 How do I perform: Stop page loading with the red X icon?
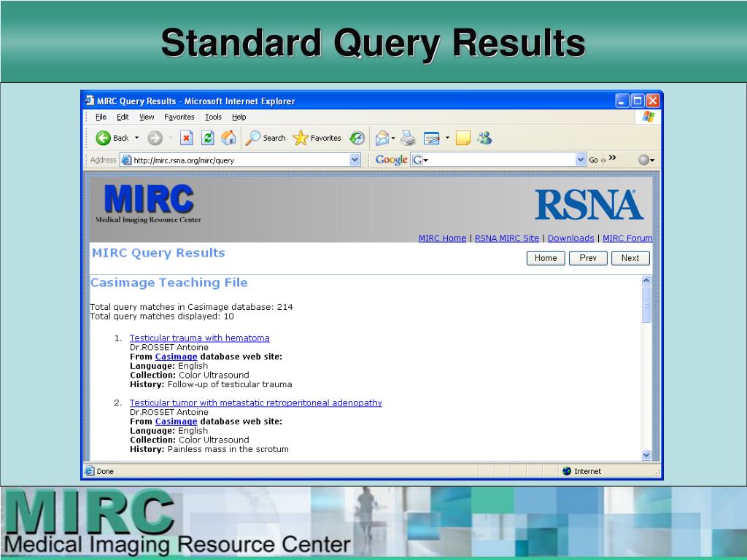(x=186, y=138)
